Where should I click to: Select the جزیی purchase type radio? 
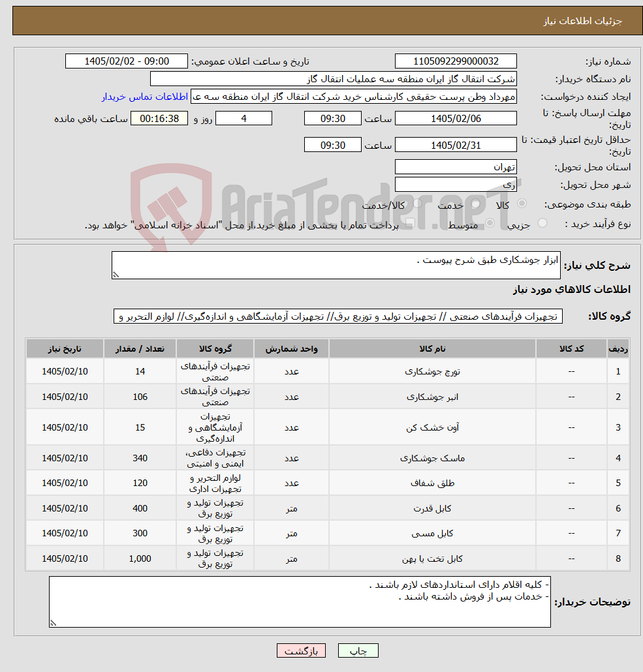click(542, 223)
